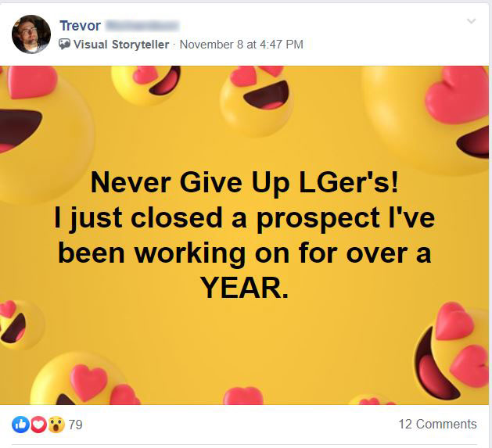Expand the post options chevron menu
The width and height of the screenshot is (492, 448).
pos(472,21)
